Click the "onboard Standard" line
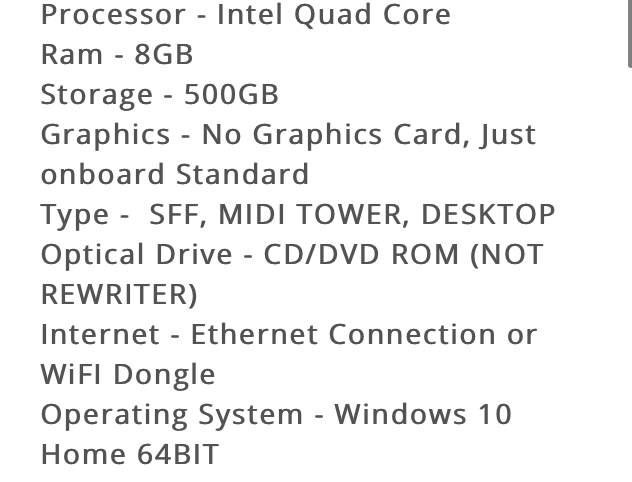The image size is (632, 482). click(x=175, y=174)
